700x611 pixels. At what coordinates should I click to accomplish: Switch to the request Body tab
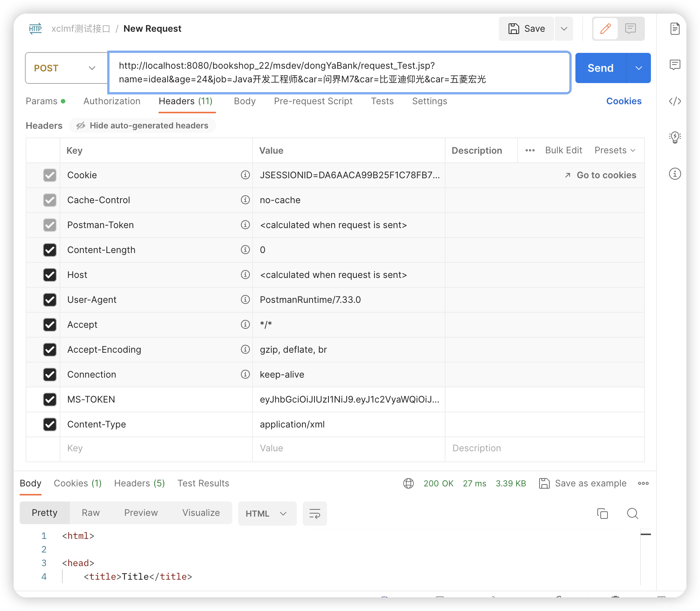point(245,101)
